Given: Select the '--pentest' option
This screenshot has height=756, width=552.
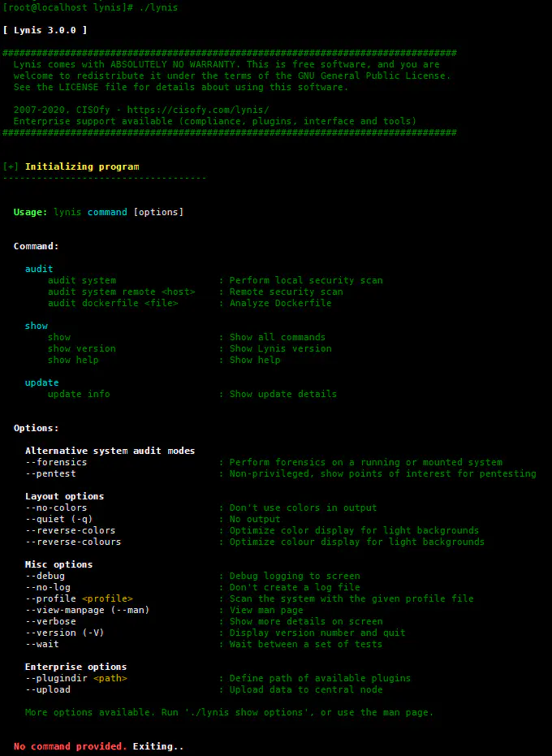Looking at the screenshot, I should tap(50, 474).
